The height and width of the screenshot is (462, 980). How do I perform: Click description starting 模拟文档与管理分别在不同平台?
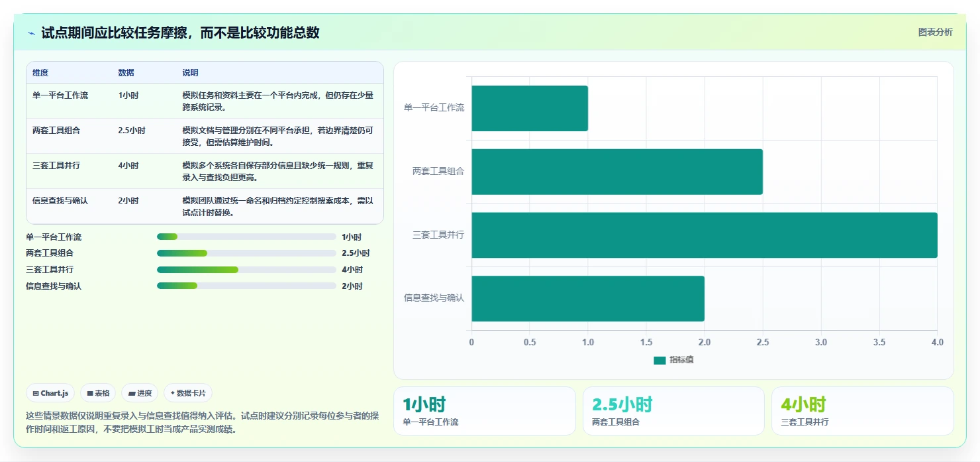point(278,137)
